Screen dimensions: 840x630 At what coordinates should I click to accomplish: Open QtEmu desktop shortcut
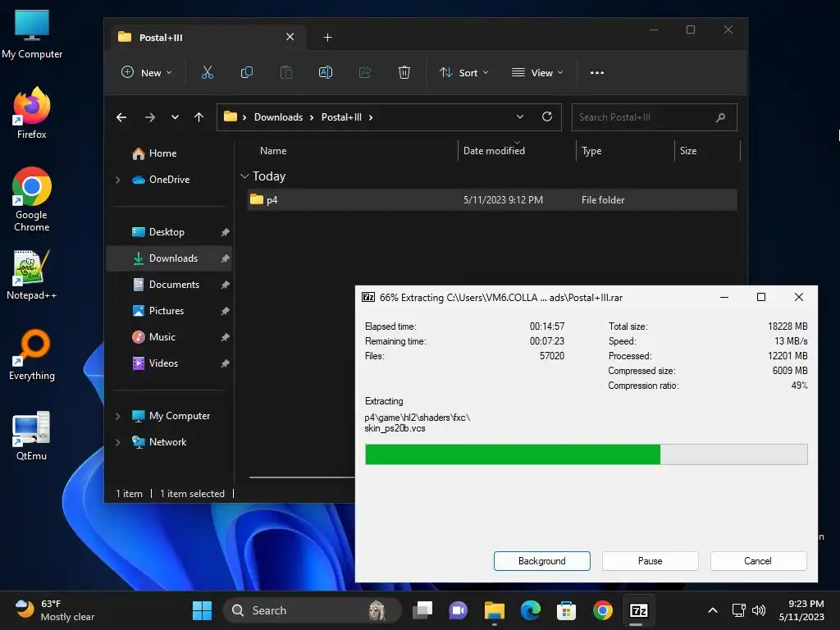pyautogui.click(x=32, y=436)
